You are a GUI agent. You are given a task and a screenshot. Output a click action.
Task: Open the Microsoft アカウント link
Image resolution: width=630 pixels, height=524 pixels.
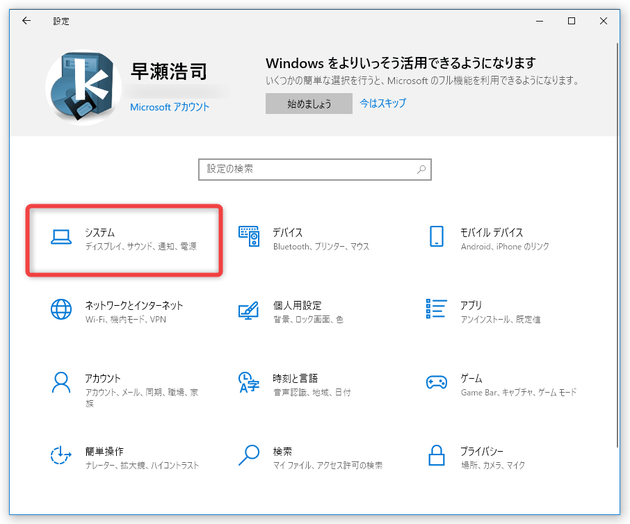pos(170,107)
